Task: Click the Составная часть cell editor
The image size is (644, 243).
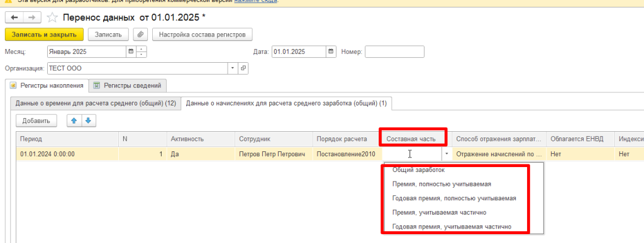Action: click(412, 154)
